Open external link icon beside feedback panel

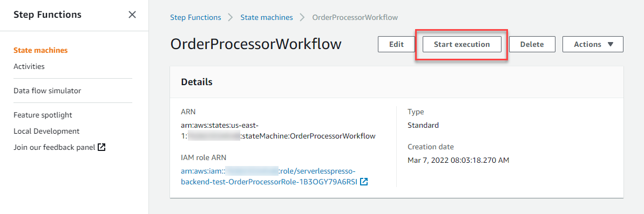[101, 147]
